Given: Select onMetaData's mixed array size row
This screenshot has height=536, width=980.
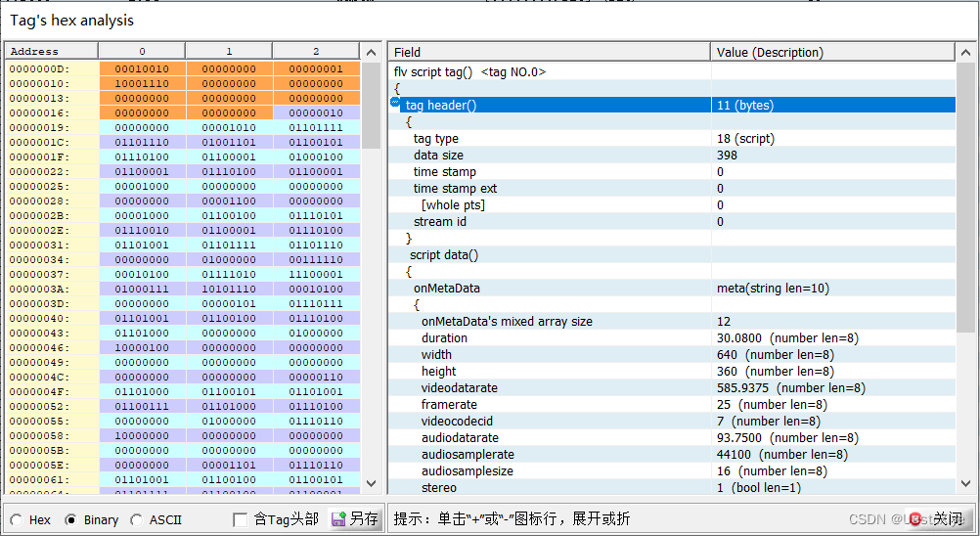Looking at the screenshot, I should 673,321.
